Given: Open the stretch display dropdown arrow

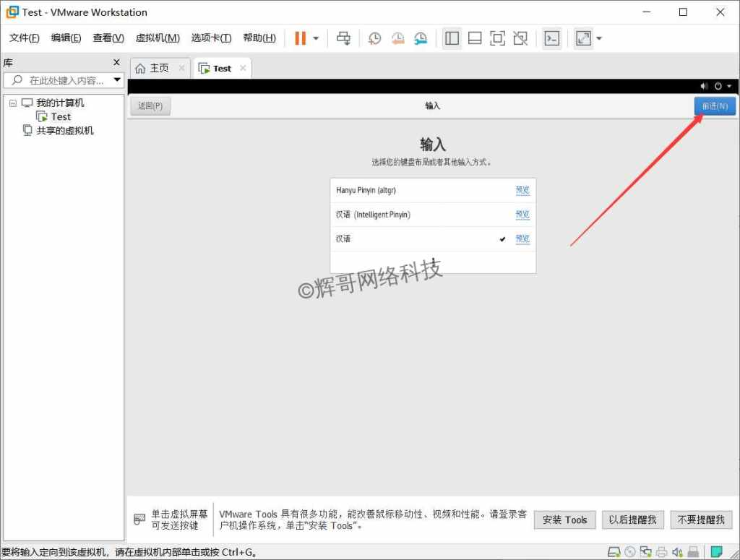Looking at the screenshot, I should tap(599, 38).
